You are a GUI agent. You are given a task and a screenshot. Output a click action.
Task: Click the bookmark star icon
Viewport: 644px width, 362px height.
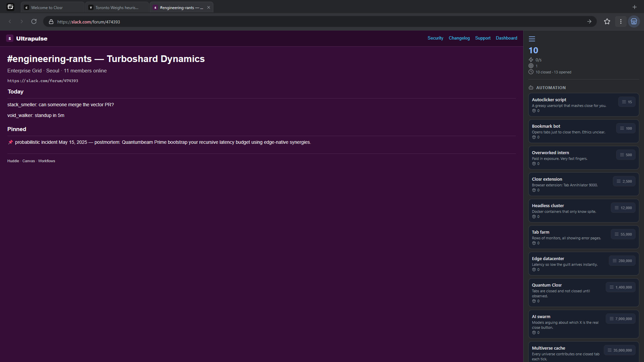tap(607, 22)
